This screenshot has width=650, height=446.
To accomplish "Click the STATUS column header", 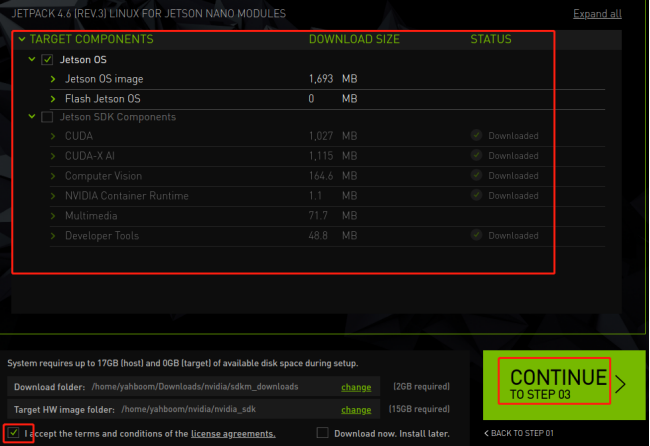I will pos(491,39).
